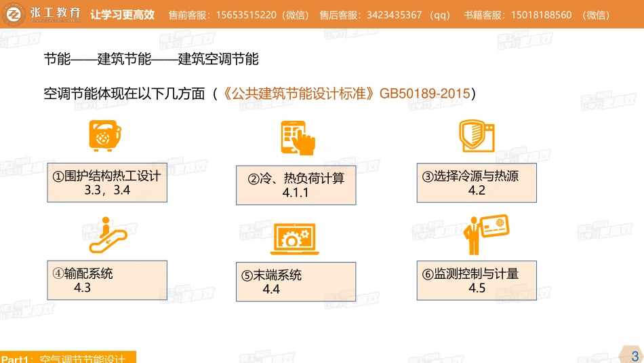The width and height of the screenshot is (644, 363).
Task: Click the slogan 让学习更高效
Action: pos(123,15)
